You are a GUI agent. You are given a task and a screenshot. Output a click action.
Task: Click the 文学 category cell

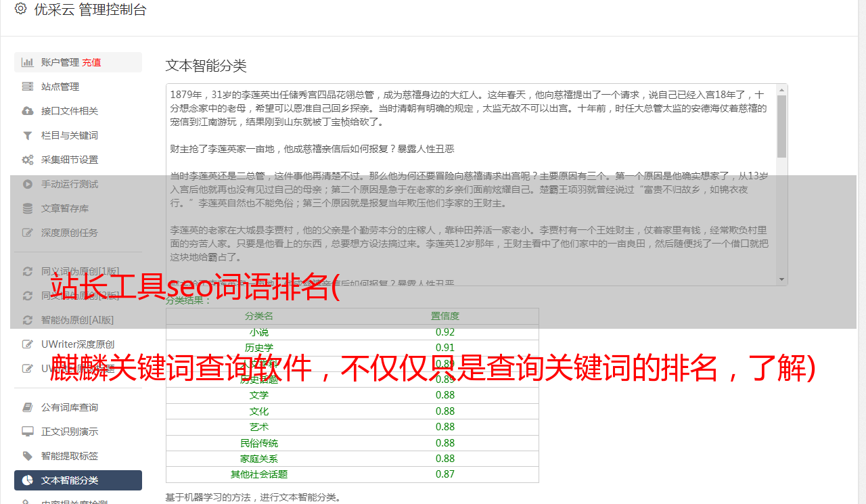coord(259,395)
